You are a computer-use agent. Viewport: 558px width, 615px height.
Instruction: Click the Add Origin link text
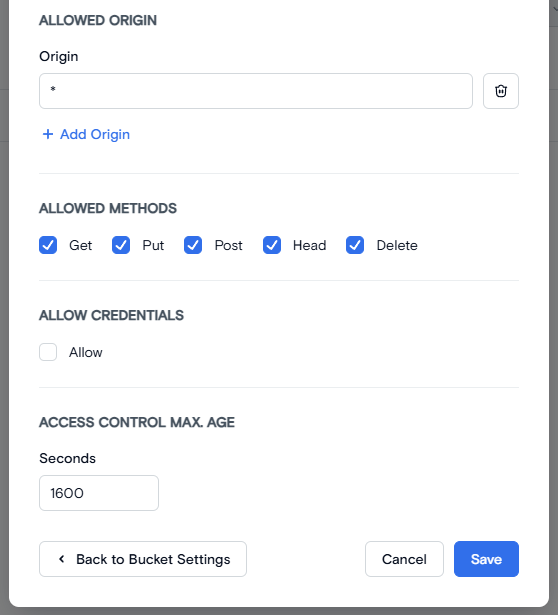pyautogui.click(x=95, y=134)
